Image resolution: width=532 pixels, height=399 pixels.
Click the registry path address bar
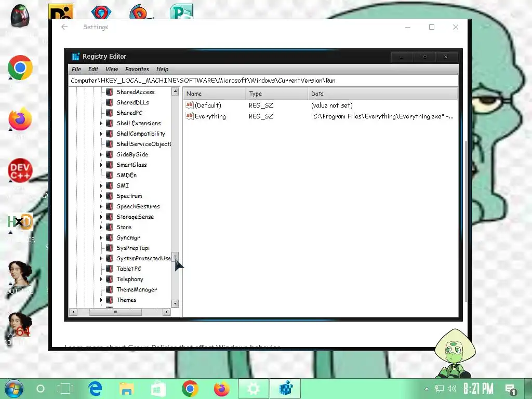pos(263,81)
